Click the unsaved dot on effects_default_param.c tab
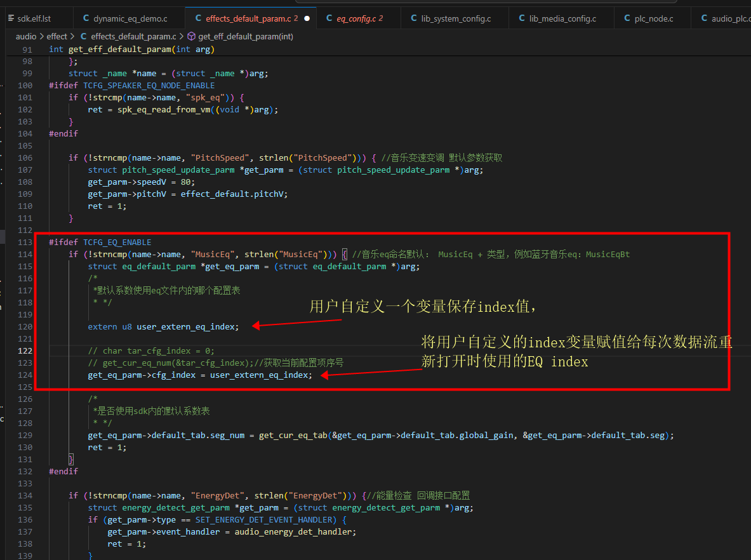751x560 pixels. [307, 18]
